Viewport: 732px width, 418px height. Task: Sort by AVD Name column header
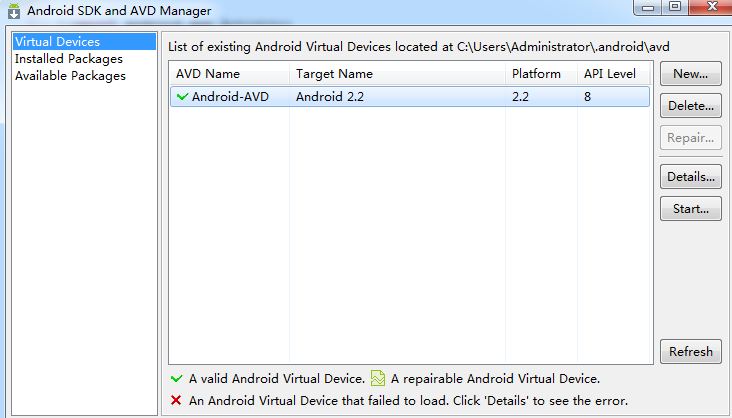[208, 74]
